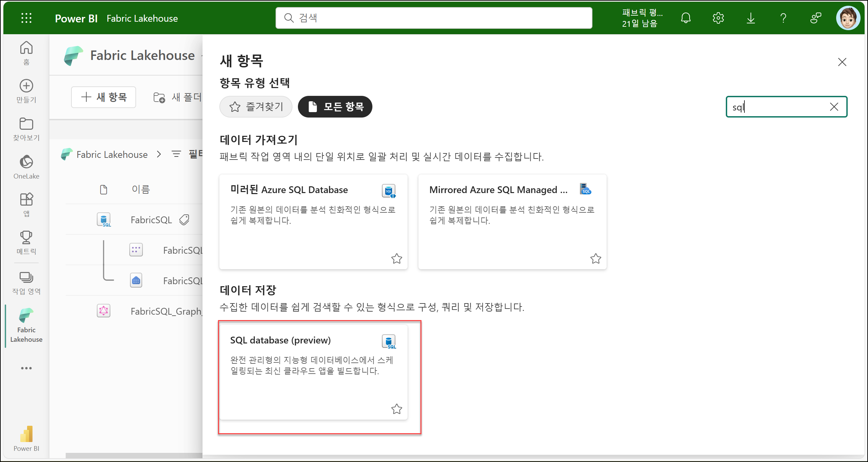Open the 패브릭 평가판 trial status
This screenshot has width=868, height=462.
coord(642,18)
